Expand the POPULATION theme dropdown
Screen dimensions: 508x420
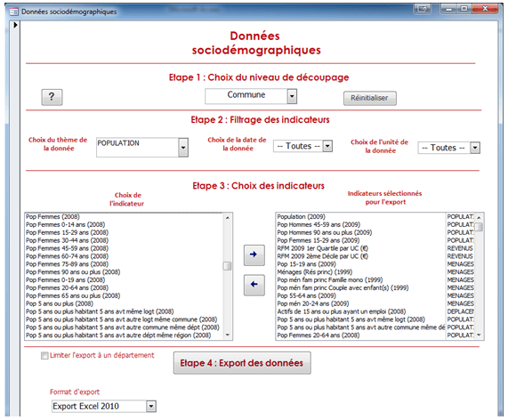(183, 148)
